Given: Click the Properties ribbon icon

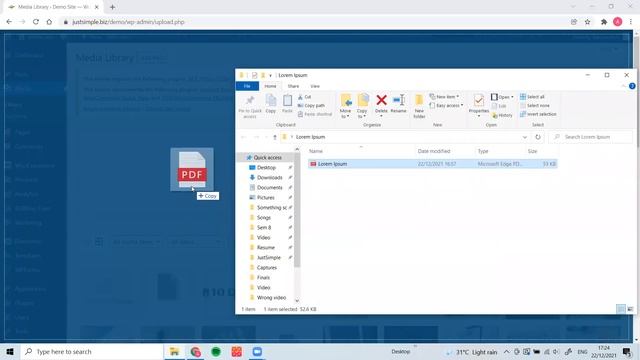Looking at the screenshot, I should click(x=479, y=105).
